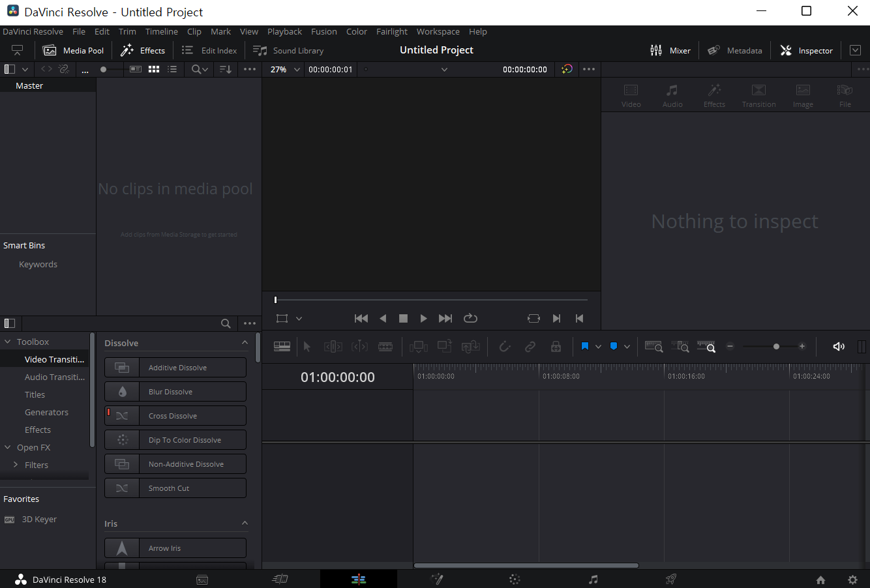Switch to the Fairlight page
This screenshot has height=588, width=870.
click(593, 579)
